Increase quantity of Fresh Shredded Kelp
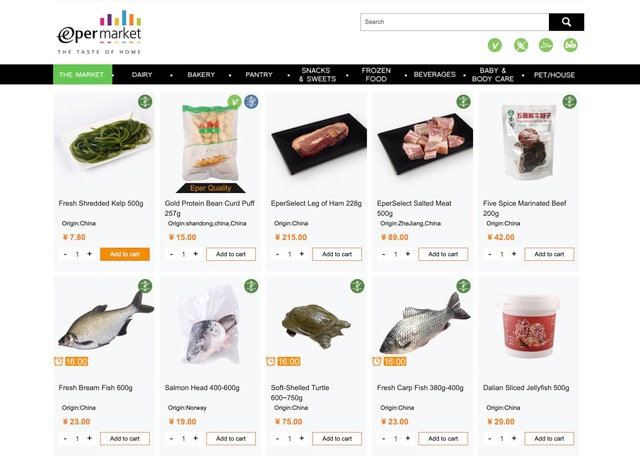Viewport: 640px width, 461px height. point(89,254)
